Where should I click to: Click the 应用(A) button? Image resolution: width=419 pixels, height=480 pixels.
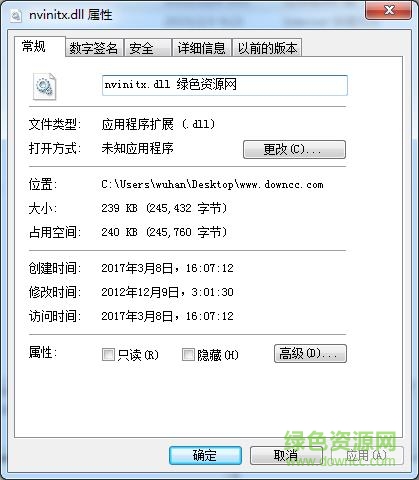click(x=367, y=455)
